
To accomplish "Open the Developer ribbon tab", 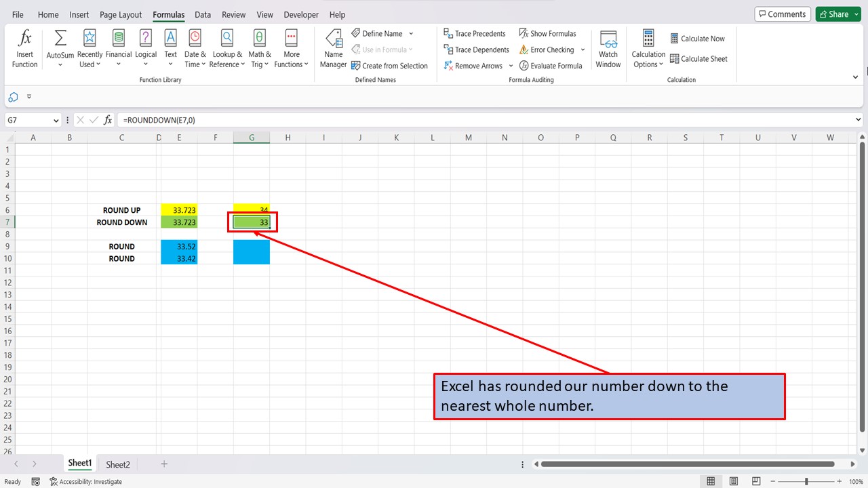I will coord(300,14).
